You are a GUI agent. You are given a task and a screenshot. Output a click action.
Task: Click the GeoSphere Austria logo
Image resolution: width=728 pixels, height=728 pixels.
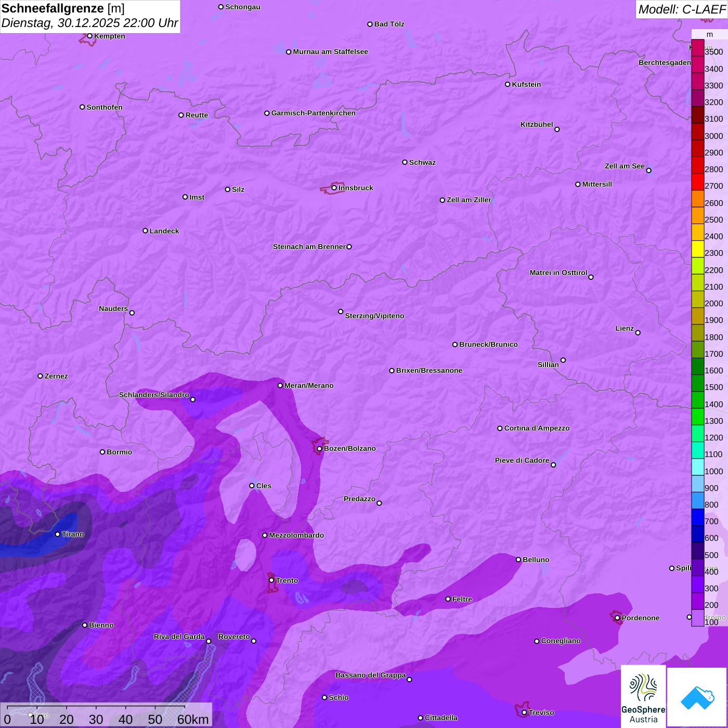643,696
